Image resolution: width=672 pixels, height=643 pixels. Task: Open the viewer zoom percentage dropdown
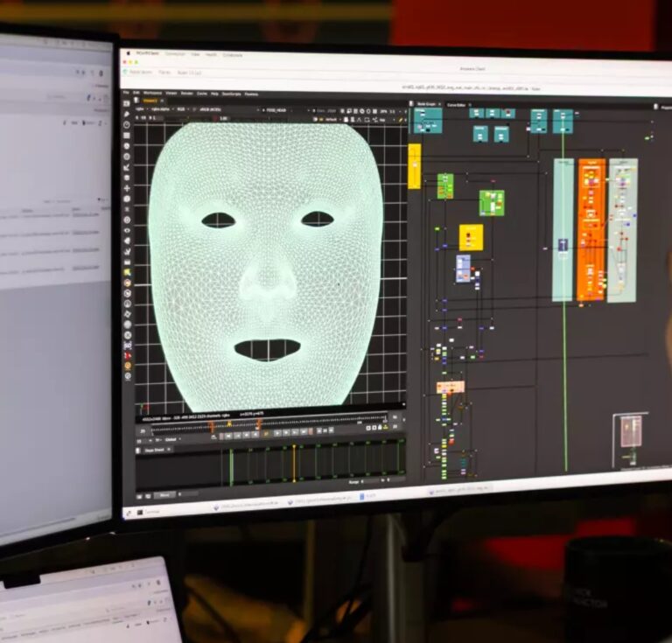(383, 111)
